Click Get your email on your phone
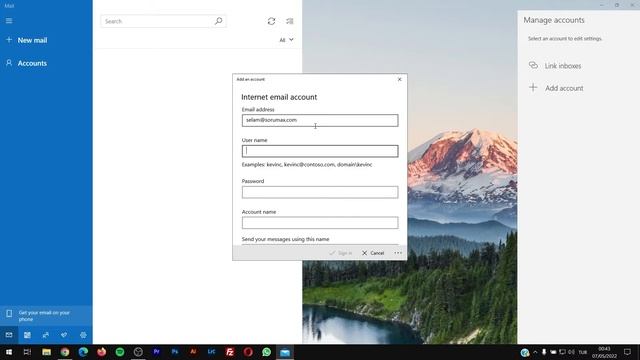The height and width of the screenshot is (360, 640). 46,316
